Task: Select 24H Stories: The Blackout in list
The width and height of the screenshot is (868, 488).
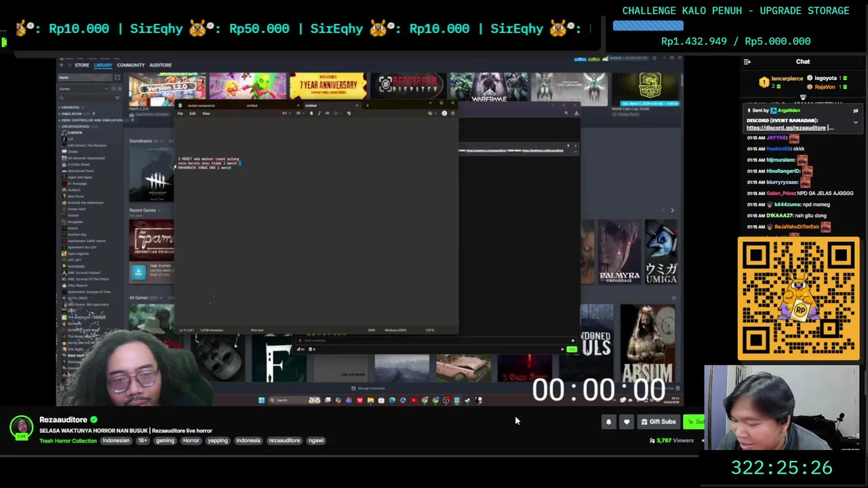Action: pyautogui.click(x=86, y=146)
